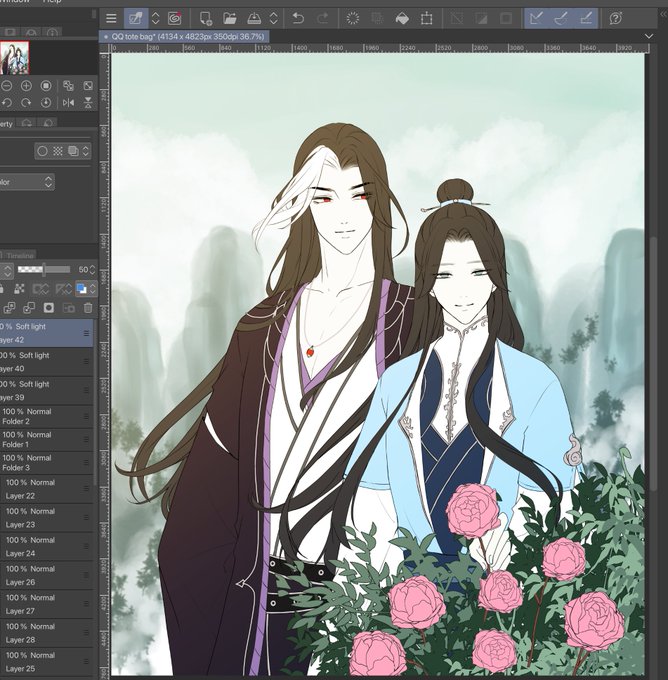668x680 pixels.
Task: Undo the last action
Action: 298,18
